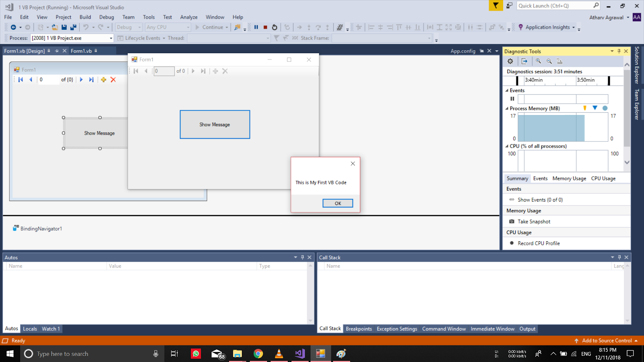644x362 pixels.
Task: Open WhatsApp from the taskbar
Action: pyautogui.click(x=196, y=354)
